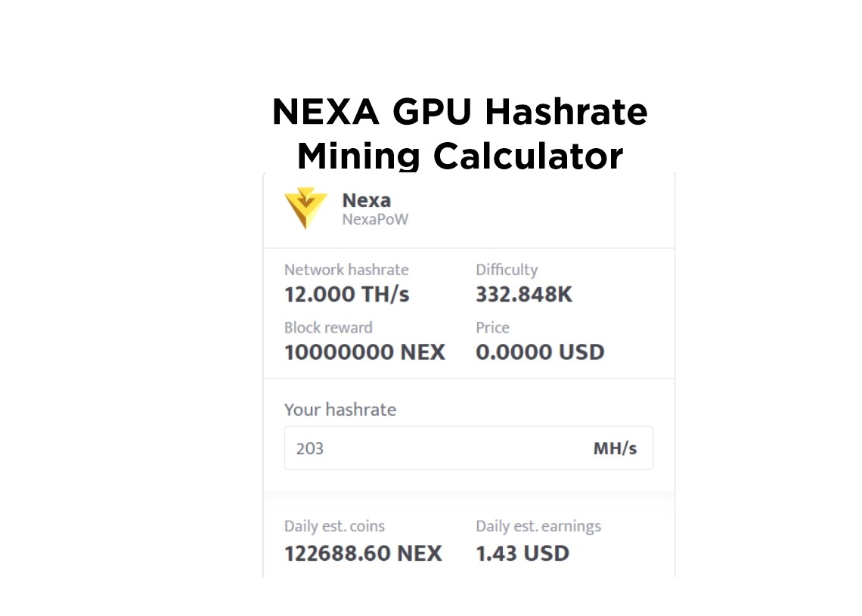
Task: Click the calculator title heading
Action: click(x=460, y=133)
